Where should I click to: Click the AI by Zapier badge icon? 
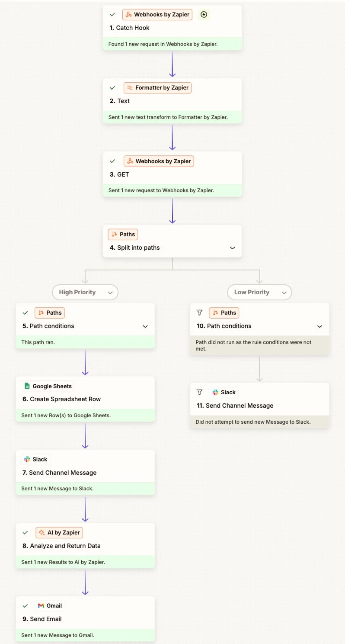pyautogui.click(x=42, y=532)
